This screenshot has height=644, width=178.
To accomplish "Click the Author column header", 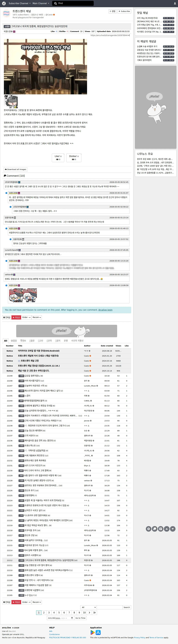I will click(87, 346).
